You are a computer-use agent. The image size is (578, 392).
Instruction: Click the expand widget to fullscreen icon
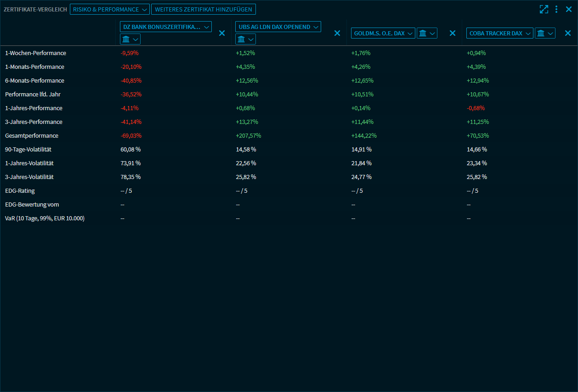[544, 9]
